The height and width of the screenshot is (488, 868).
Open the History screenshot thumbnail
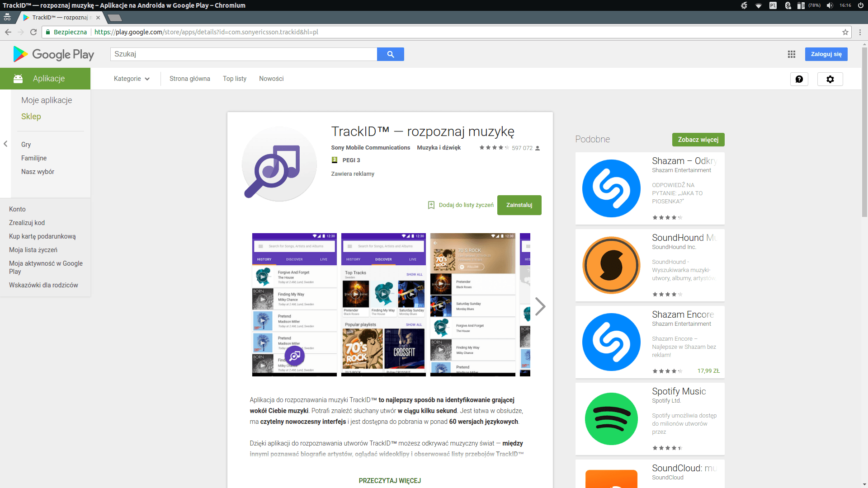[x=294, y=305]
